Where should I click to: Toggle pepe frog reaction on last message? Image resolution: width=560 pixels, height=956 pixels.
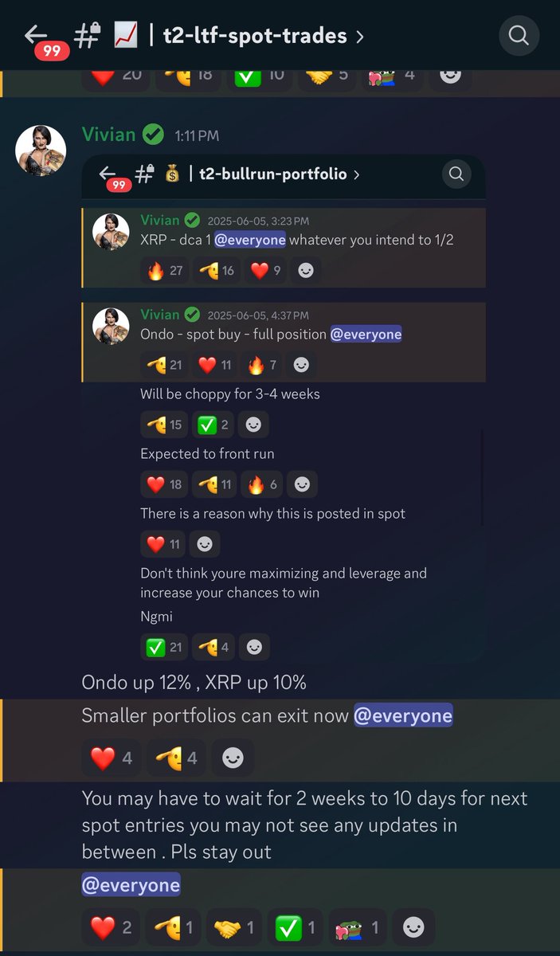click(x=357, y=928)
